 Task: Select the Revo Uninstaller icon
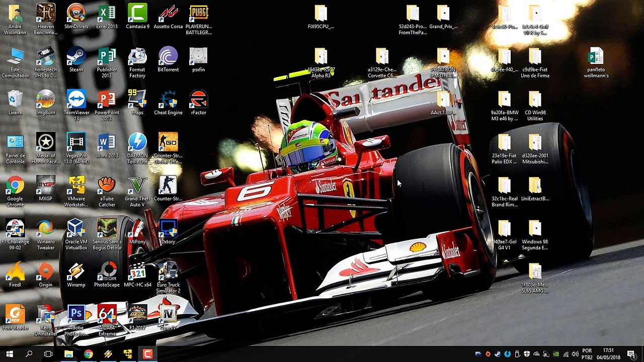[46, 320]
